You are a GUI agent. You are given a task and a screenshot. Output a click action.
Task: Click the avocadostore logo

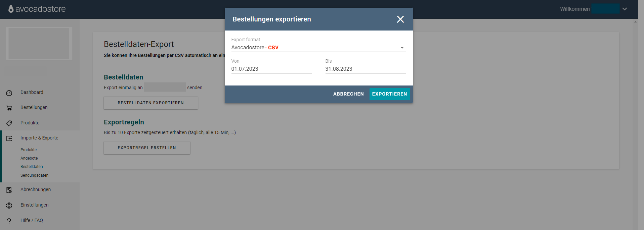[37, 9]
